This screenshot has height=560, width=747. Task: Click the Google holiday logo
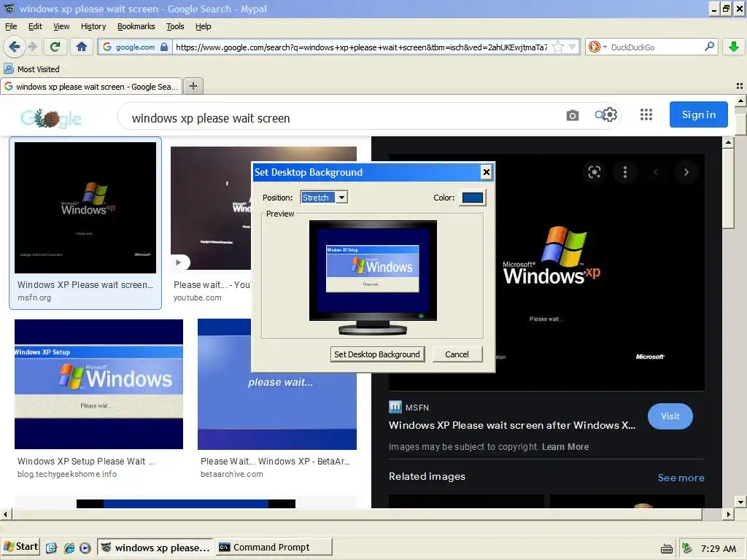[51, 118]
